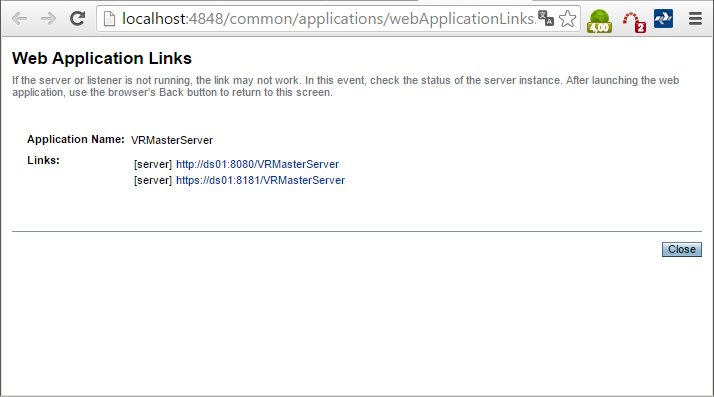Bookmark the page with the star icon
Viewport: 714px width, 397px height.
coord(567,19)
